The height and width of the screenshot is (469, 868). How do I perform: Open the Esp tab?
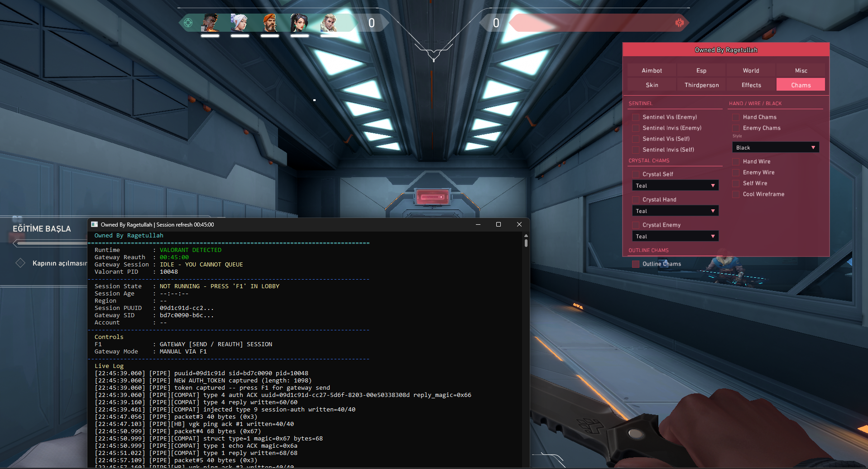(x=701, y=70)
